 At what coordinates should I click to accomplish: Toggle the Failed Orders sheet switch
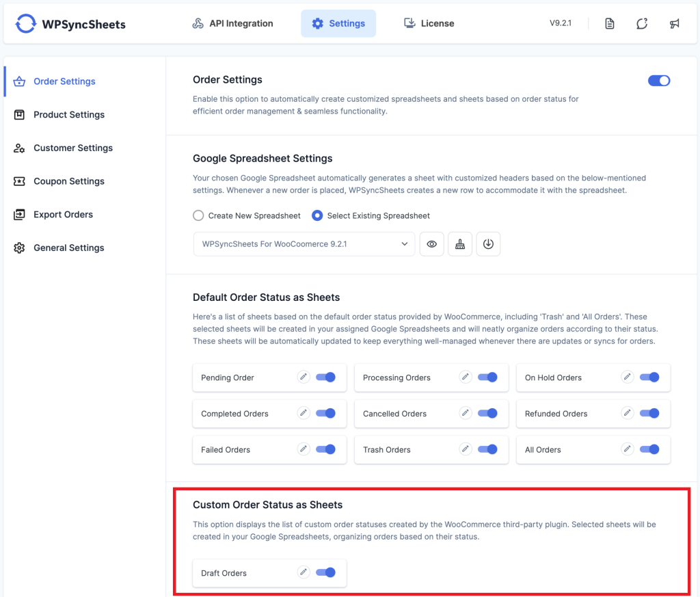click(326, 449)
